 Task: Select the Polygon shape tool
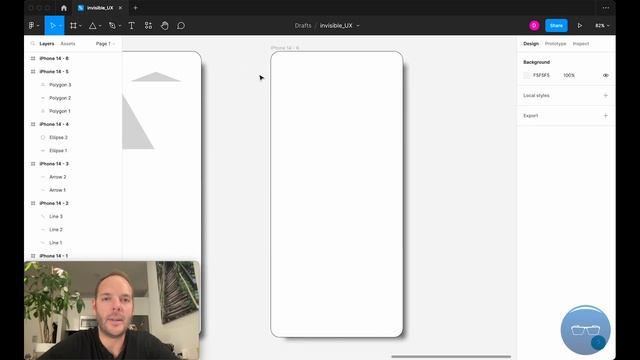[93, 25]
